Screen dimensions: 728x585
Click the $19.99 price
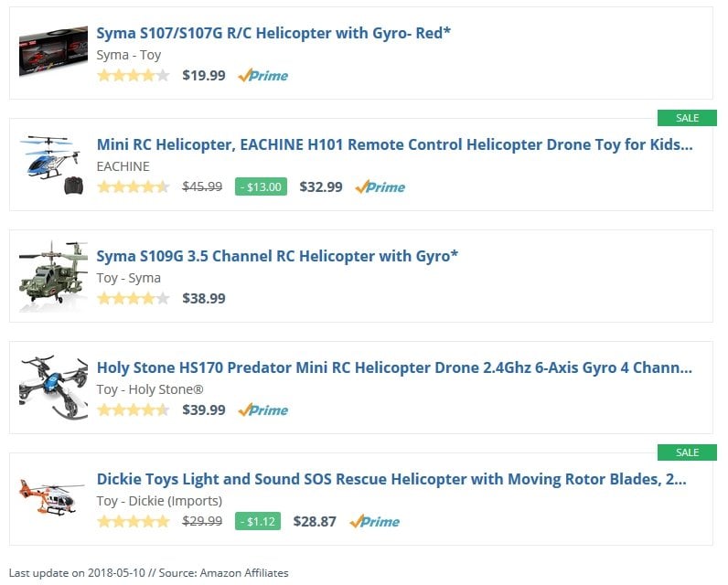click(x=204, y=75)
